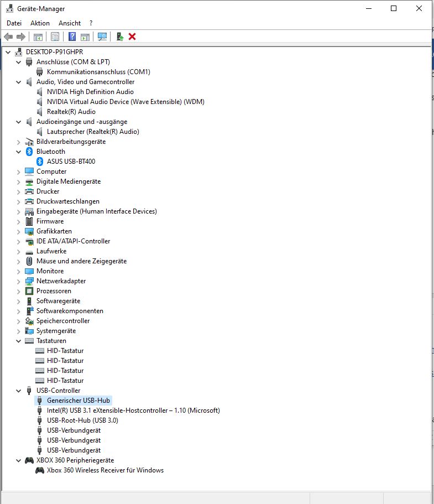The width and height of the screenshot is (434, 504).
Task: Minimize the Geräte-Manager window
Action: [x=369, y=8]
